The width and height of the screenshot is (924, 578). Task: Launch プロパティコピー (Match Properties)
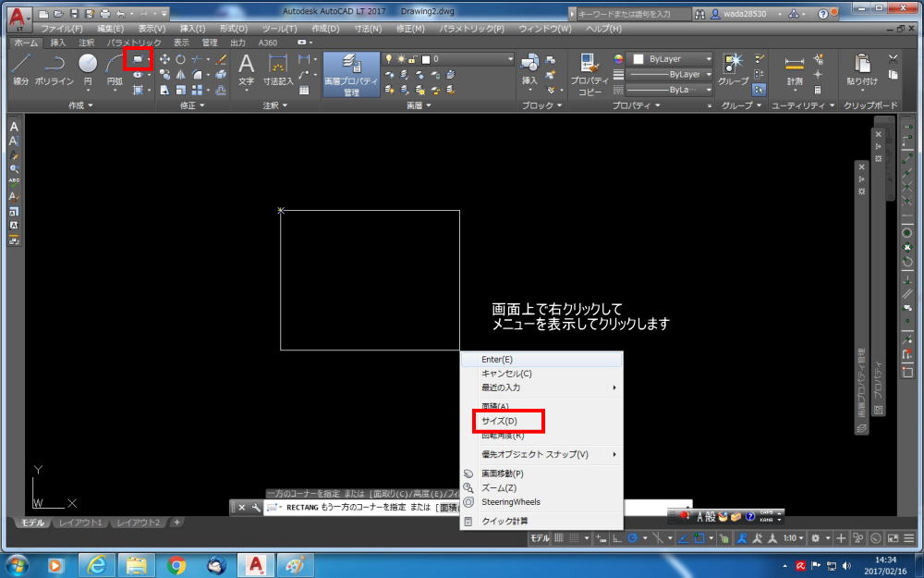(590, 75)
